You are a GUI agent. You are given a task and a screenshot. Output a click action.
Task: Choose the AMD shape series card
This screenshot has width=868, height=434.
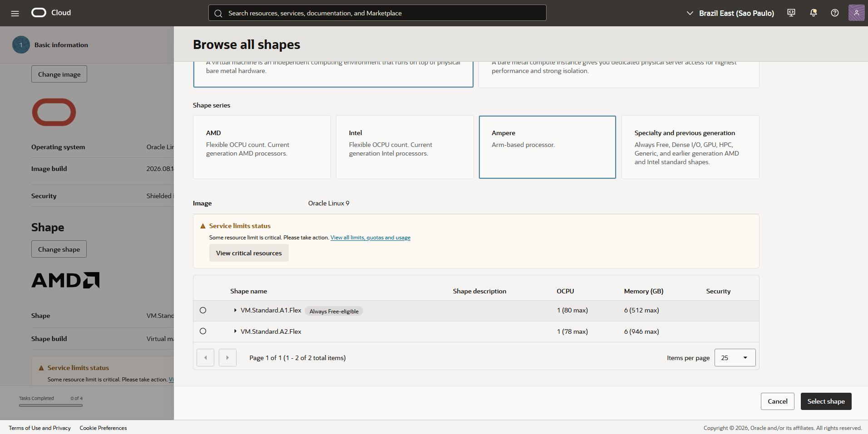coord(262,147)
